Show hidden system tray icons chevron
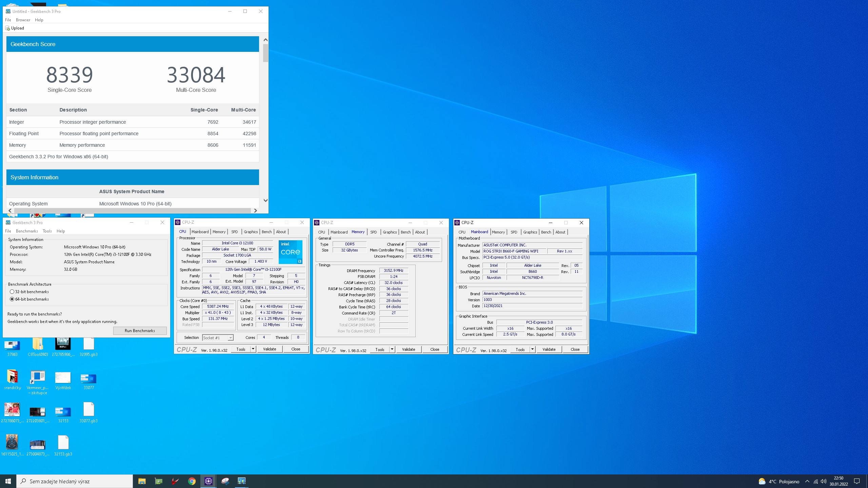Viewport: 868px width, 488px height. [x=807, y=481]
